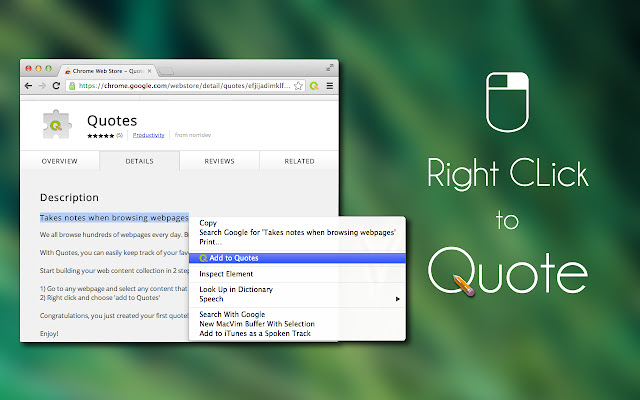Click the highlighted 'Takes notes when browsing webpages' text
The image size is (640, 400).
tap(114, 218)
